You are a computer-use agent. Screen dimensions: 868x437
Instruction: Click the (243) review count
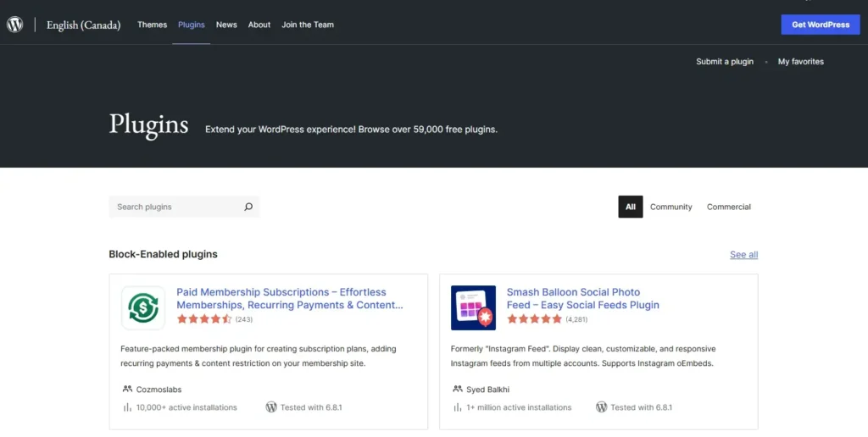click(244, 319)
